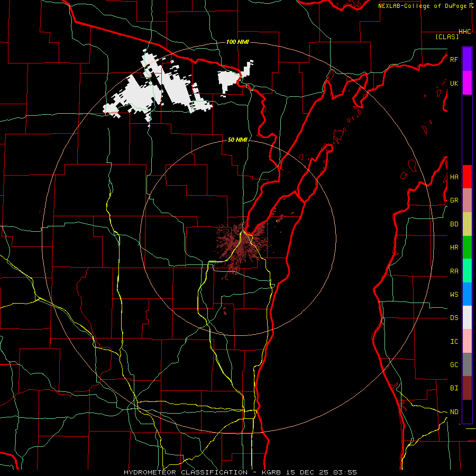
Task: Click the ND black legend color swatch
Action: [467, 411]
